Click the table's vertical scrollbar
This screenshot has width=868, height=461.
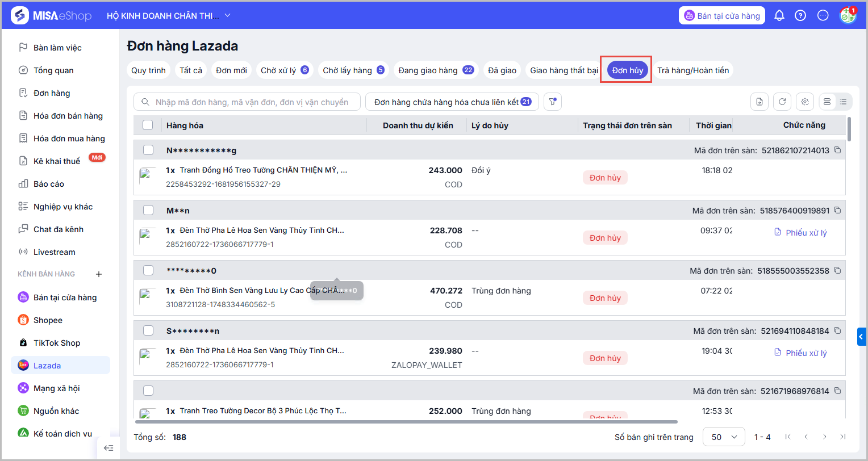click(849, 129)
